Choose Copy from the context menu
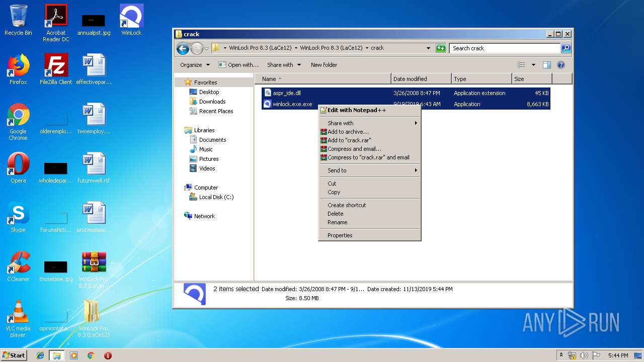 click(x=370, y=192)
